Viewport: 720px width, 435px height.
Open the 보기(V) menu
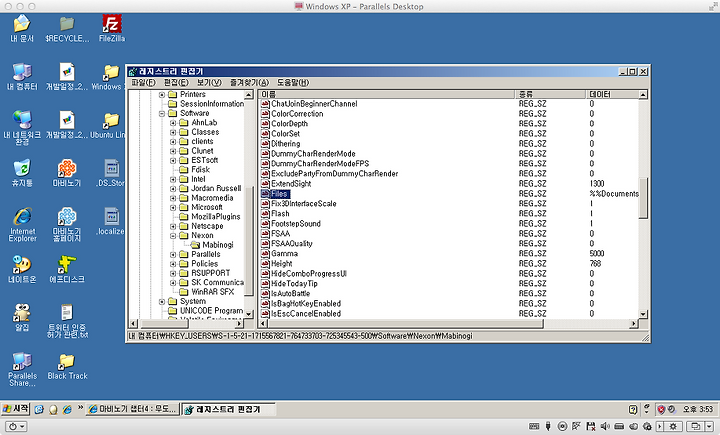[209, 83]
